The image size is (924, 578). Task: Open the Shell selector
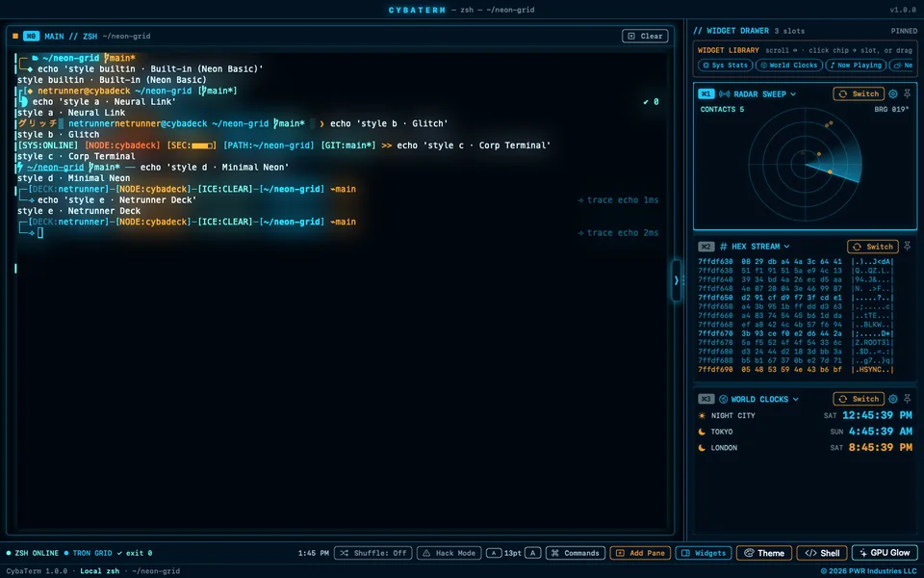coord(822,553)
